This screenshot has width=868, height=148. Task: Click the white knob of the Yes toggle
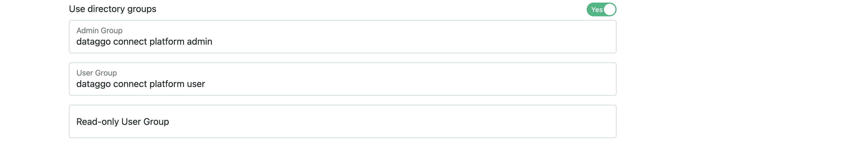(609, 9)
